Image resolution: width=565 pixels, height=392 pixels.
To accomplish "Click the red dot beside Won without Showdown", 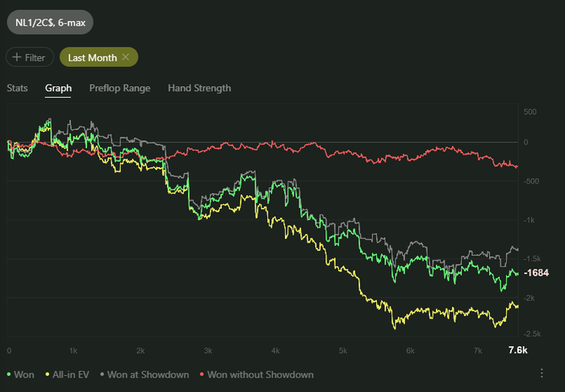I will click(x=200, y=374).
